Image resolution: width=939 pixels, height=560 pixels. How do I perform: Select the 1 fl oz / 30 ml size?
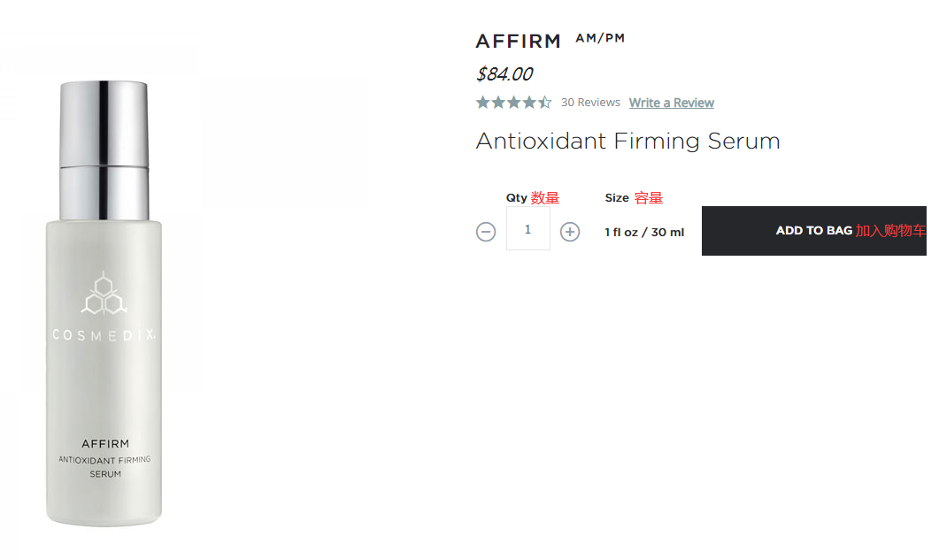[x=644, y=233]
